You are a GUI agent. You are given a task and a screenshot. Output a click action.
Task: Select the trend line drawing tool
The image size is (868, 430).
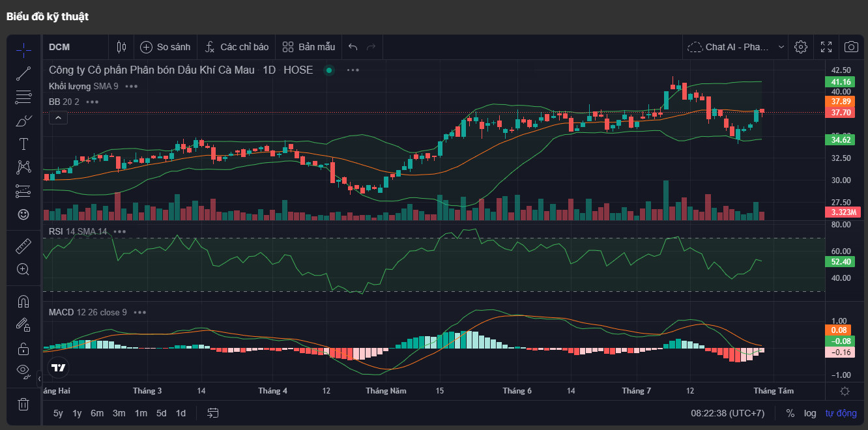[23, 74]
